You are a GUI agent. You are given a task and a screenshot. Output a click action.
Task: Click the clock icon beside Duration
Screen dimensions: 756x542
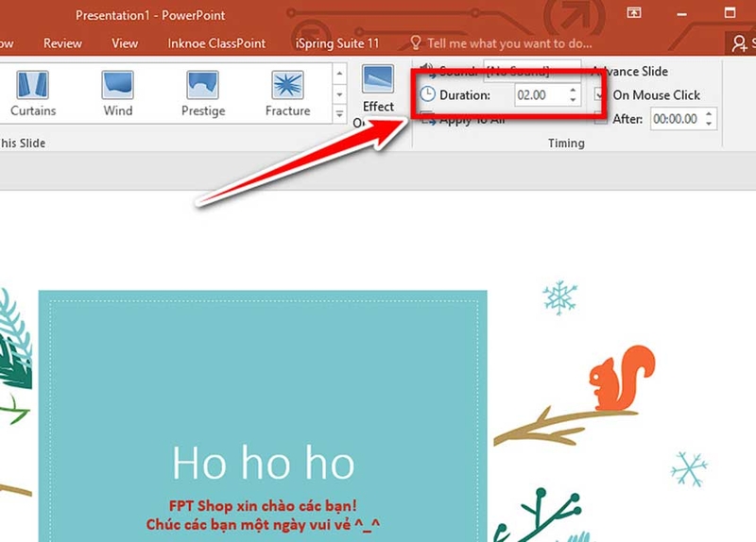click(x=427, y=94)
